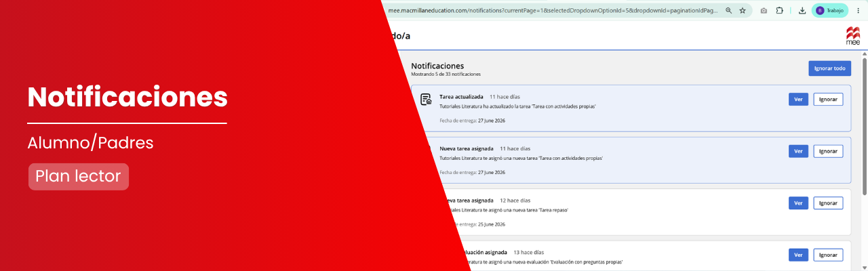Open the browser downloads icon
The width and height of the screenshot is (868, 271).
[x=802, y=11]
